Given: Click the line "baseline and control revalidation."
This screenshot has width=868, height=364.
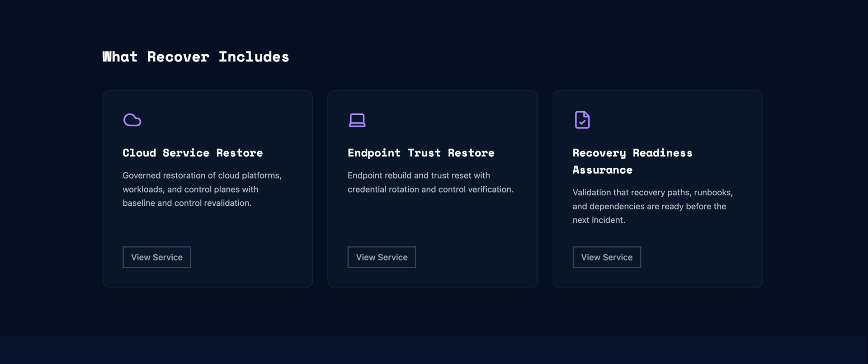Looking at the screenshot, I should point(187,203).
